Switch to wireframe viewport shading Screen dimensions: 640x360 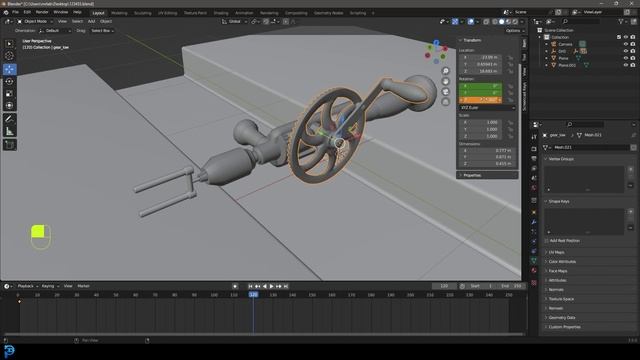495,22
